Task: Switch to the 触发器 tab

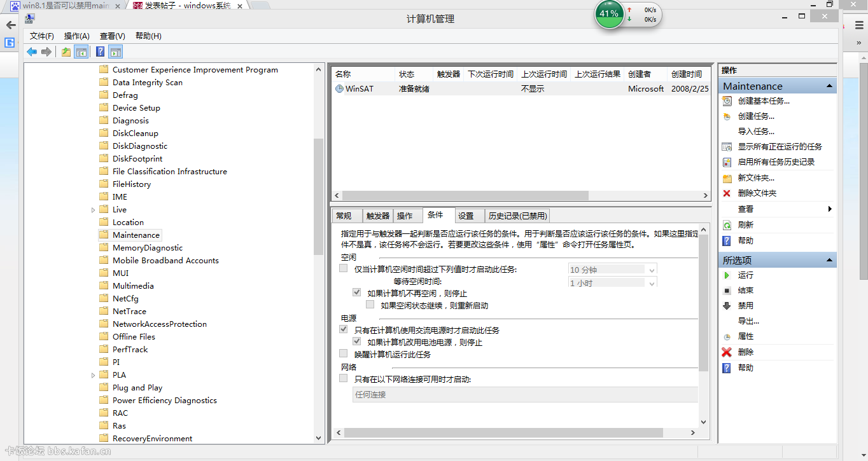Action: [x=378, y=216]
